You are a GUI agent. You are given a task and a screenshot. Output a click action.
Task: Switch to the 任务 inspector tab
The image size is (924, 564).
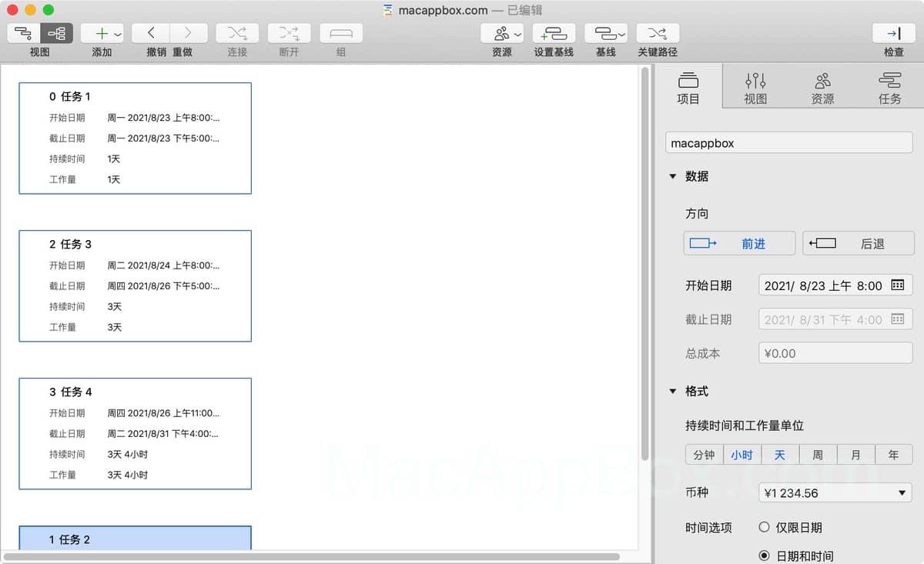(x=889, y=88)
